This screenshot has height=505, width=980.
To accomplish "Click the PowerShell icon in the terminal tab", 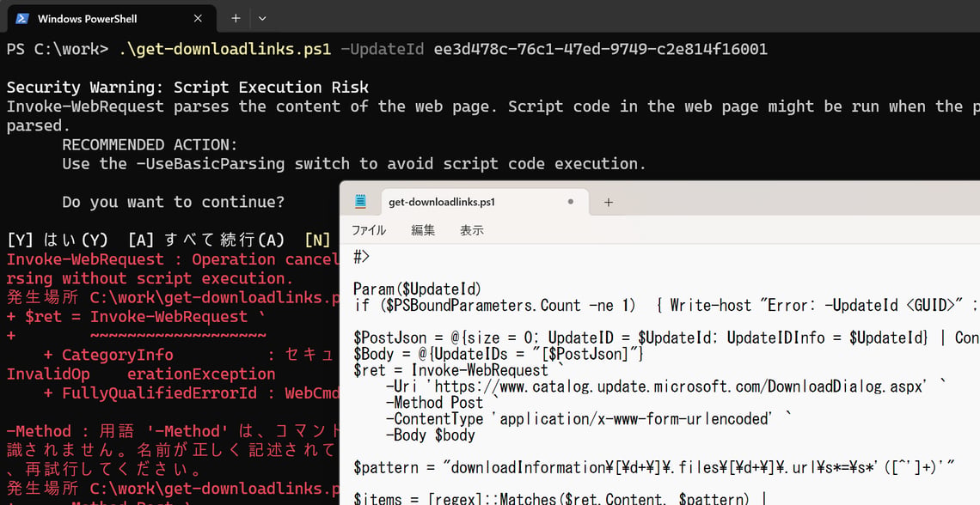I will coord(21,19).
